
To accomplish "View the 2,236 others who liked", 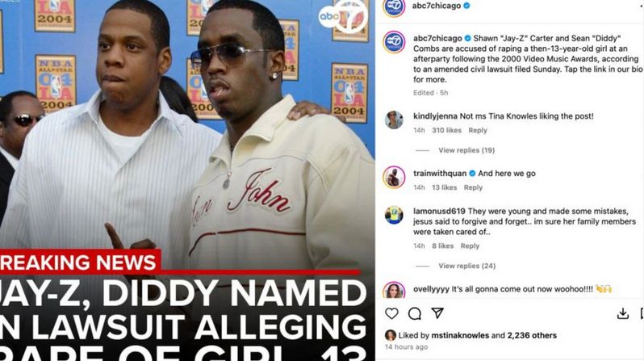I will [532, 335].
